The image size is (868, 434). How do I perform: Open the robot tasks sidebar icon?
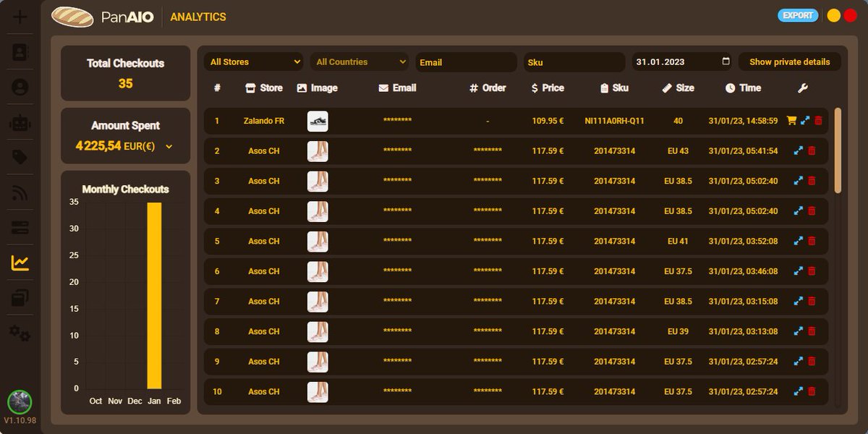click(x=20, y=122)
